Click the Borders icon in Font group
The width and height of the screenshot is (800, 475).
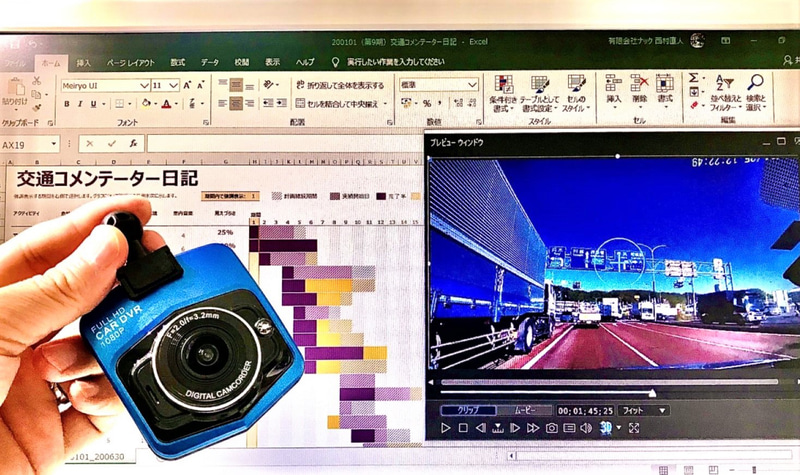tap(119, 104)
